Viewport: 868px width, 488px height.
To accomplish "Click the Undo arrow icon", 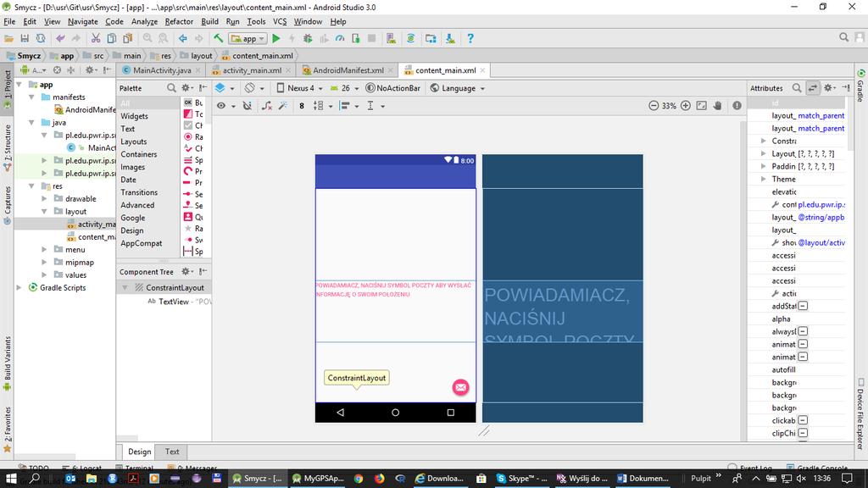I will pyautogui.click(x=60, y=38).
